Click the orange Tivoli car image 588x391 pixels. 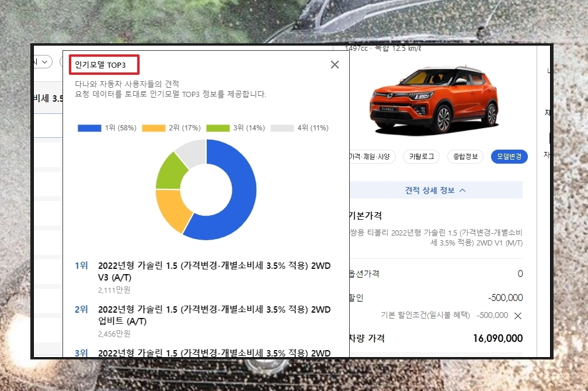pyautogui.click(x=434, y=101)
